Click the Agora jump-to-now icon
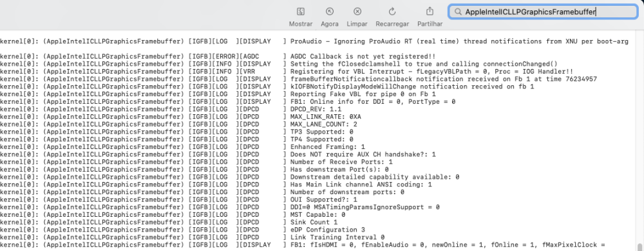The width and height of the screenshot is (644, 251). click(x=330, y=12)
